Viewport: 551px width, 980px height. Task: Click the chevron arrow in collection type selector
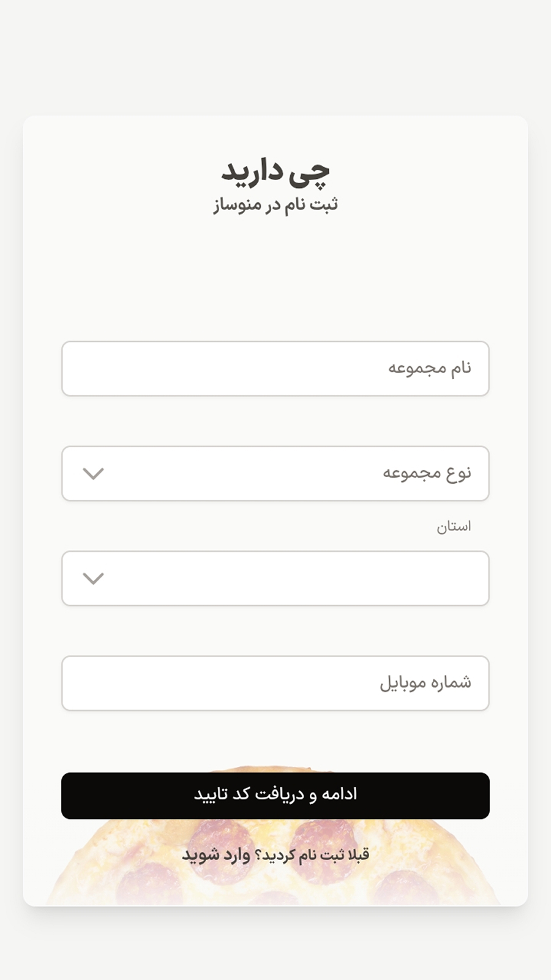(93, 473)
